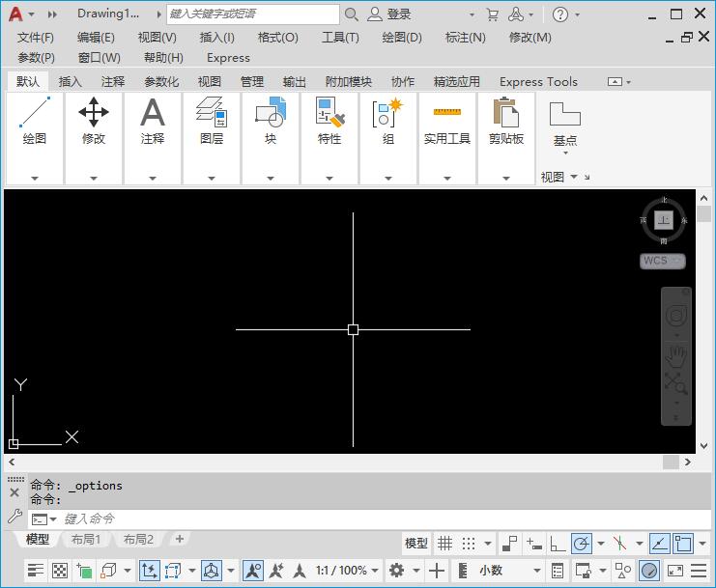
Task: Click the isolate objects shapes icon
Action: pyautogui.click(x=623, y=571)
